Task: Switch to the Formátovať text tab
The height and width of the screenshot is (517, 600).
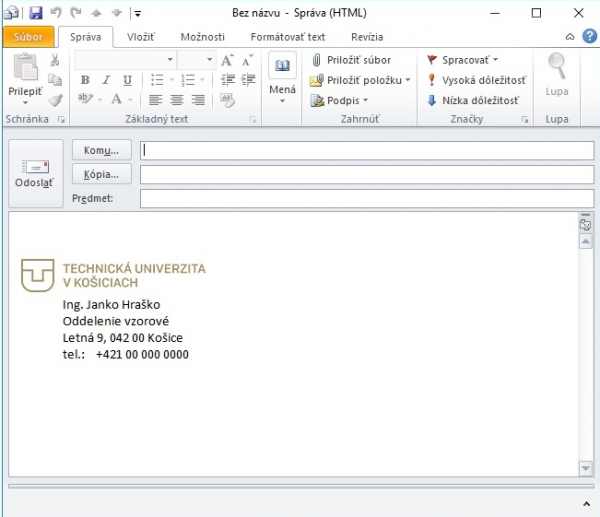Action: tap(288, 37)
